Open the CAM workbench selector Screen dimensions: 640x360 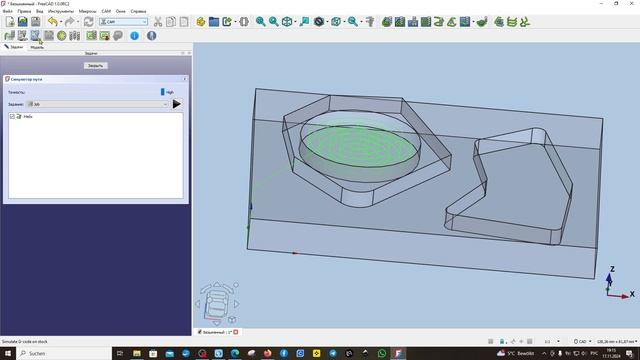pos(123,22)
